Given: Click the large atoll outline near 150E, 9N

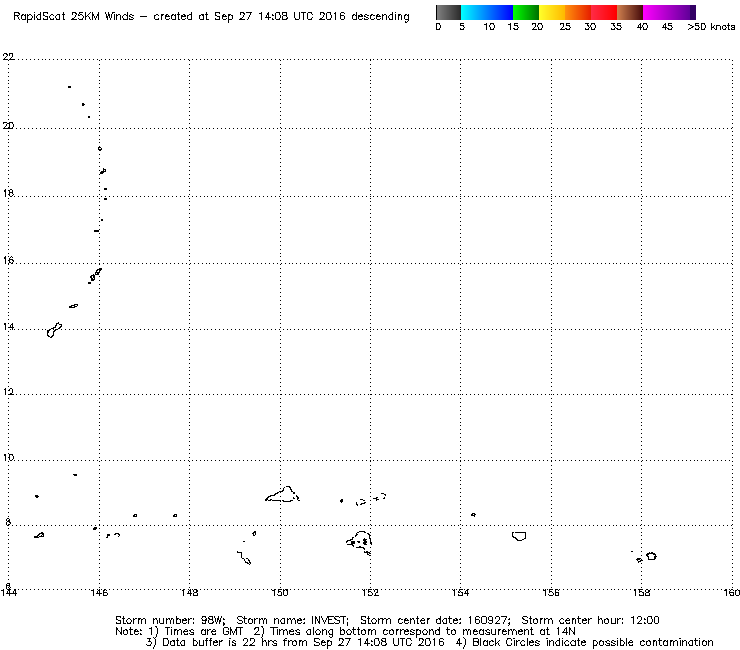Looking at the screenshot, I should (282, 494).
